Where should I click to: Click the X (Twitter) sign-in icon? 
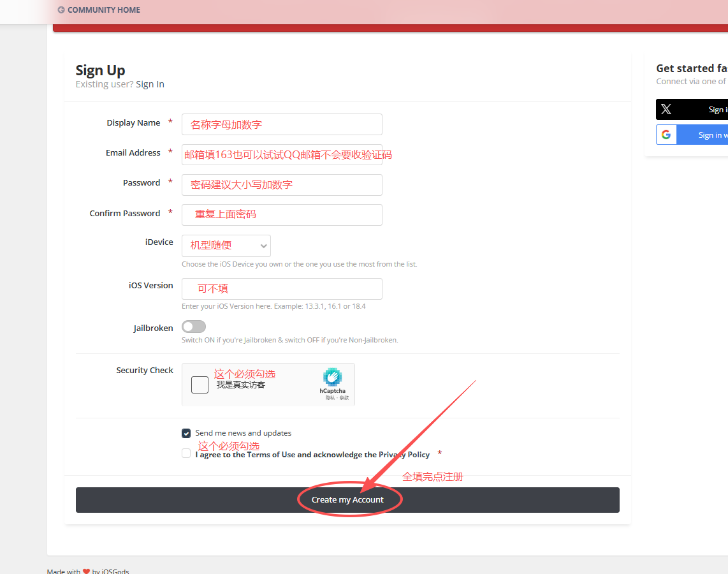click(666, 109)
